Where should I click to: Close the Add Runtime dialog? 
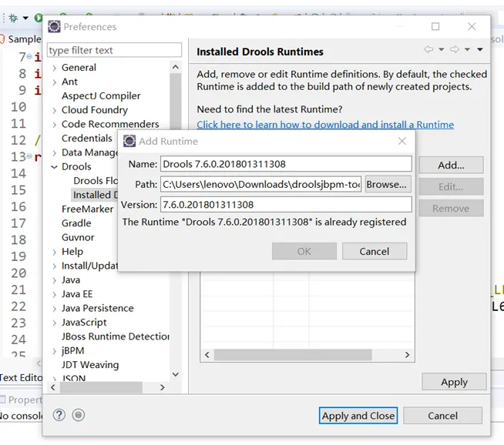(x=402, y=141)
